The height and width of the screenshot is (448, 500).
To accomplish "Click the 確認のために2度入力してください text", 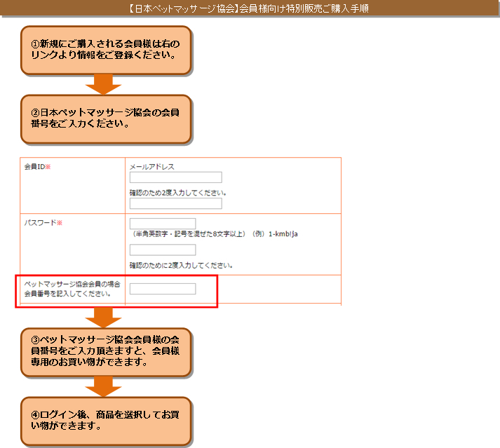I will (x=181, y=265).
